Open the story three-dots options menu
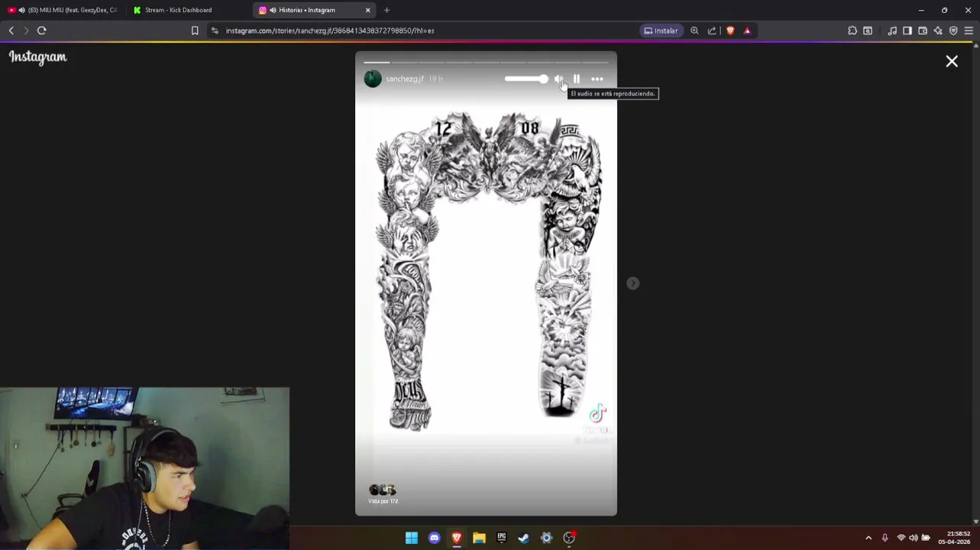Viewport: 980px width, 550px height. click(x=597, y=79)
